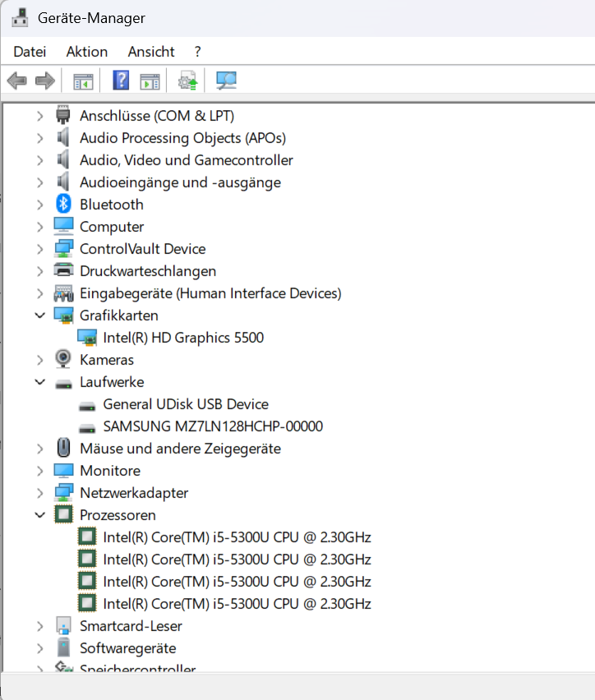
Task: Click the Softwaregeräte tower icon
Action: pyautogui.click(x=63, y=647)
